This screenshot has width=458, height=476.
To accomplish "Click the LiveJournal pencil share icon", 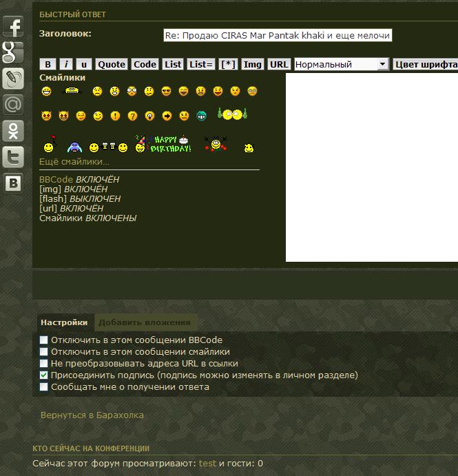I will (x=14, y=79).
